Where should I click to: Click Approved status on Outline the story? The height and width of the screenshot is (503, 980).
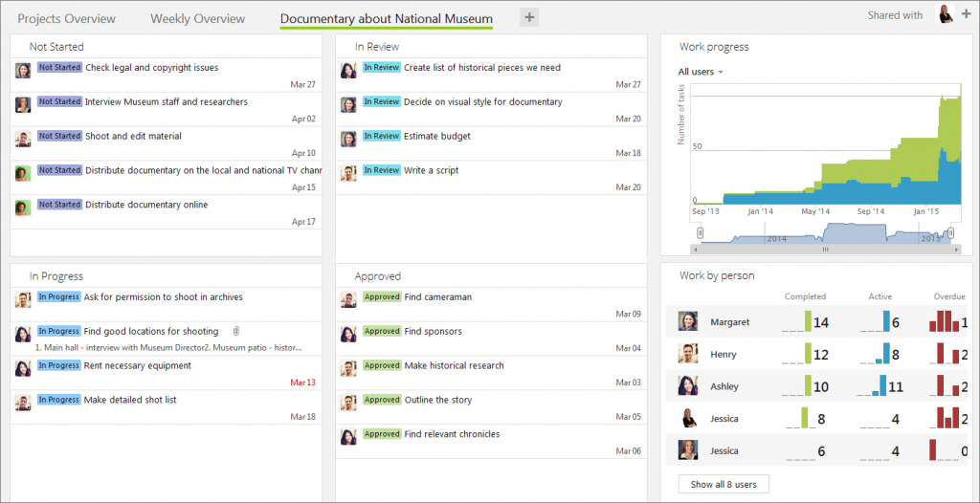(382, 400)
